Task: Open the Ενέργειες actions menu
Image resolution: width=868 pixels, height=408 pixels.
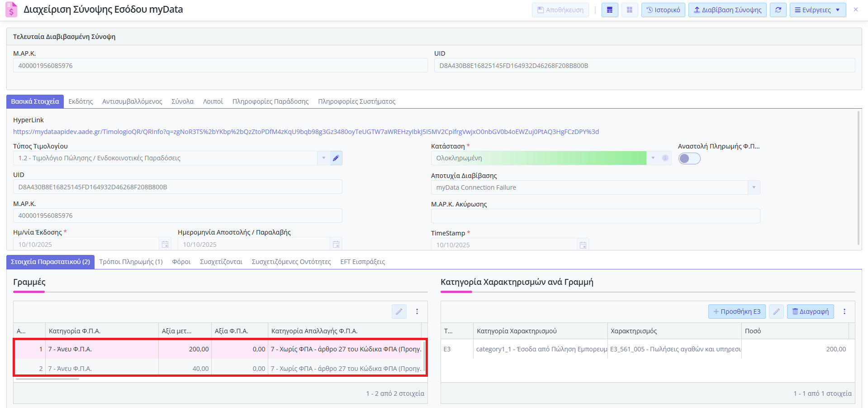Action: pyautogui.click(x=817, y=10)
